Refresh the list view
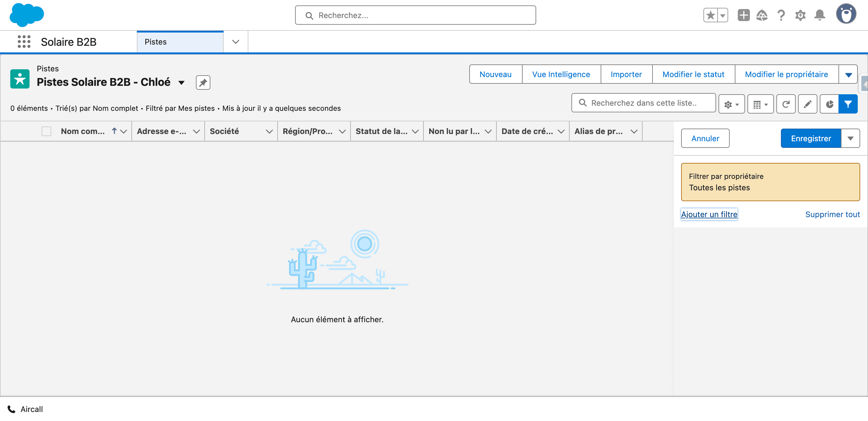The height and width of the screenshot is (421, 868). 786,104
